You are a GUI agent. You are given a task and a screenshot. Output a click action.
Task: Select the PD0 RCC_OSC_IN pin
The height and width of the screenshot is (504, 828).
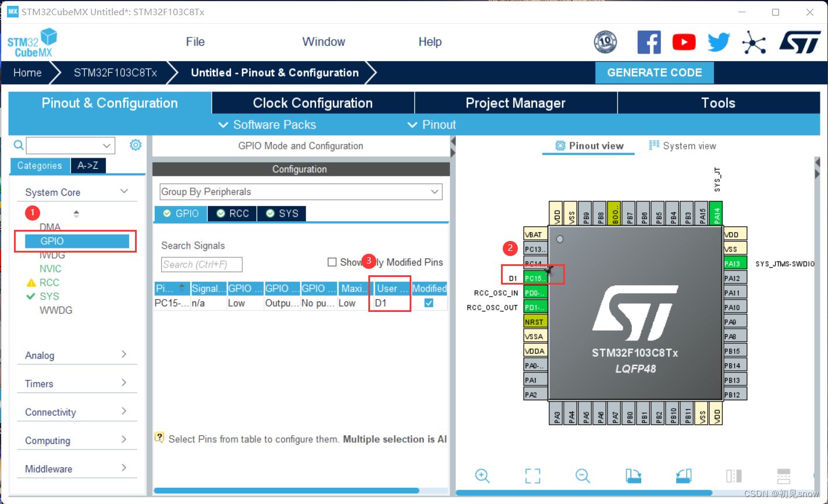coord(535,293)
